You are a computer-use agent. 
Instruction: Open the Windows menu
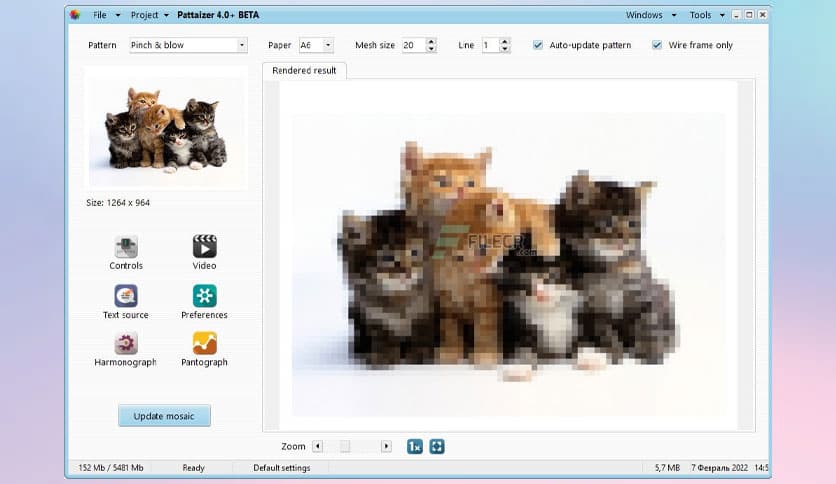click(644, 15)
